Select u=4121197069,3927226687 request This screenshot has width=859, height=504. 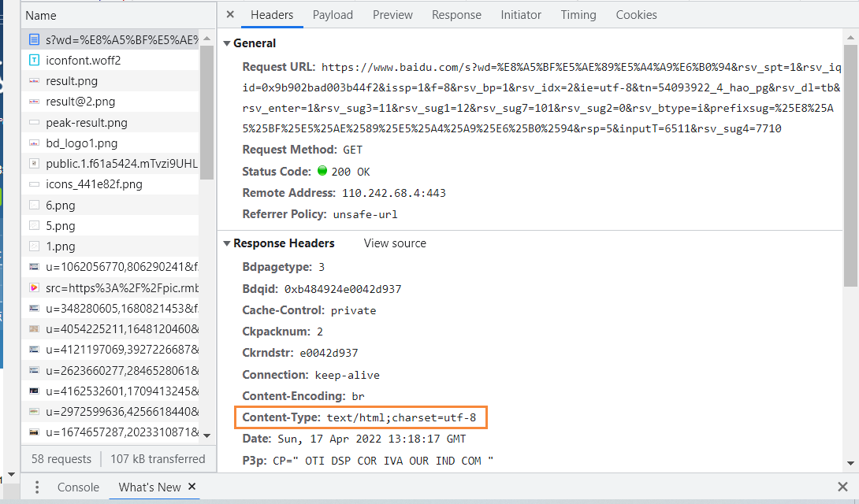[x=110, y=350]
